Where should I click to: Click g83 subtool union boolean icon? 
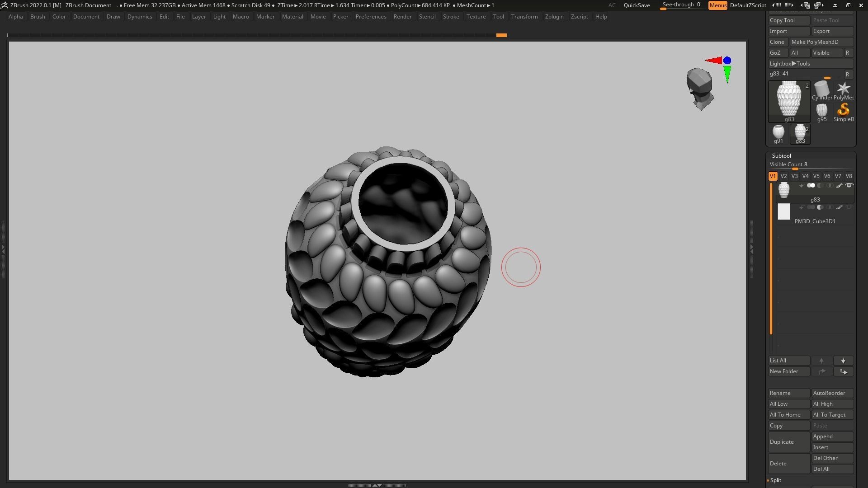pyautogui.click(x=811, y=186)
